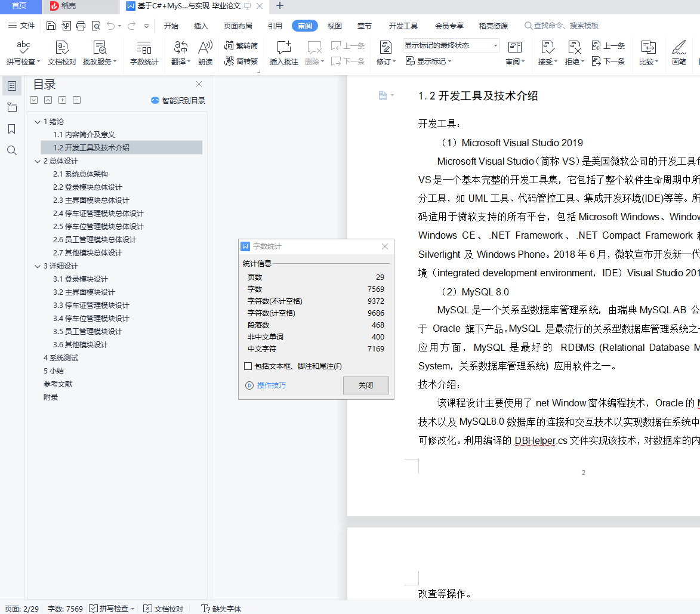Click 缺失字体 missing fonts in status bar
The width and height of the screenshot is (700, 614).
(221, 609)
